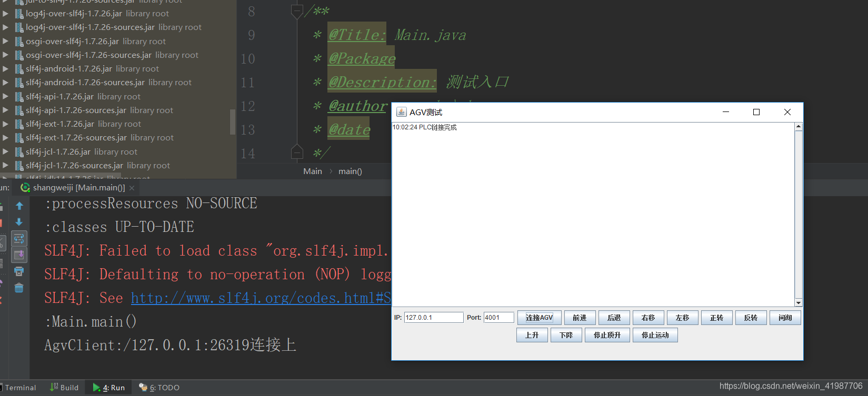Click the 下降 button

pos(566,335)
